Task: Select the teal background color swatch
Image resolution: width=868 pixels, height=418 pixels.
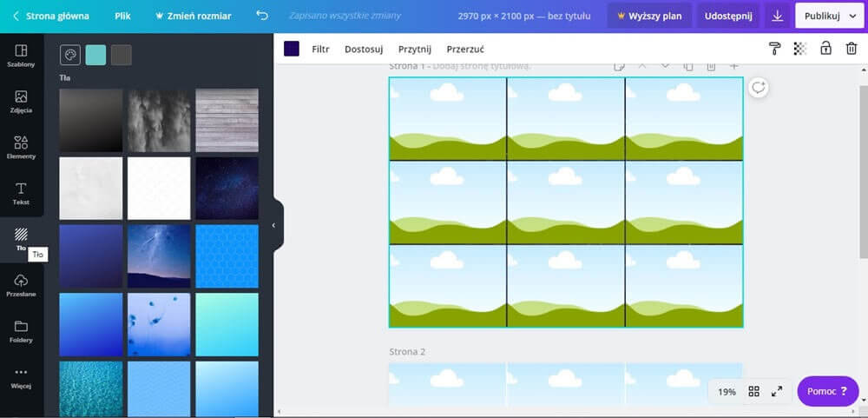Action: (95, 55)
